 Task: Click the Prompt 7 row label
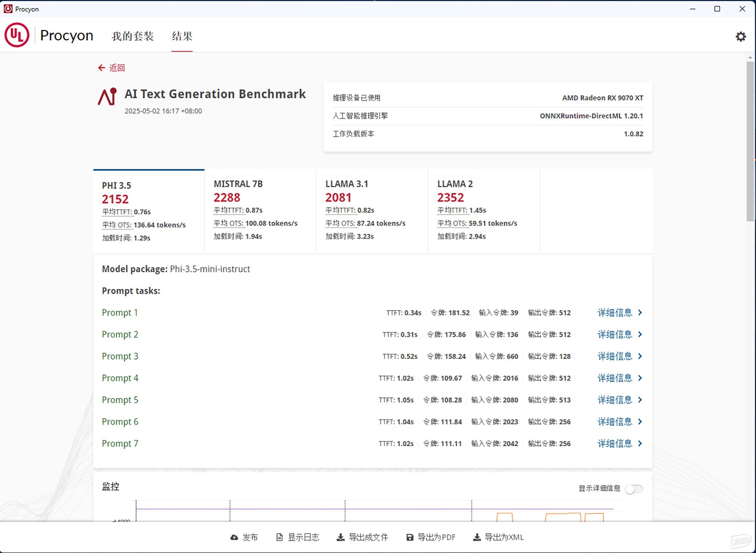point(120,444)
